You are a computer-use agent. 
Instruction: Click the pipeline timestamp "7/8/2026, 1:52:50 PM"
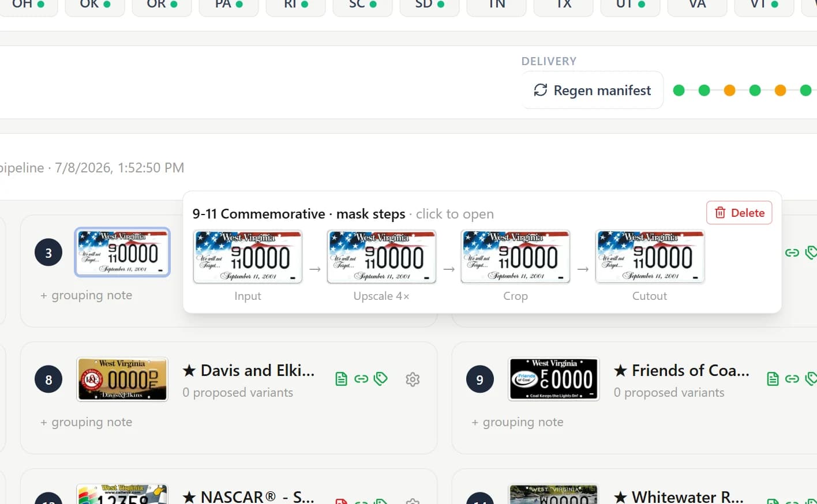(x=119, y=168)
